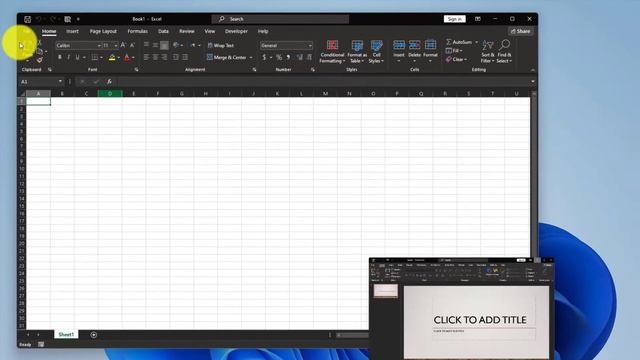The width and height of the screenshot is (640, 360).
Task: Click the Share button
Action: (520, 31)
